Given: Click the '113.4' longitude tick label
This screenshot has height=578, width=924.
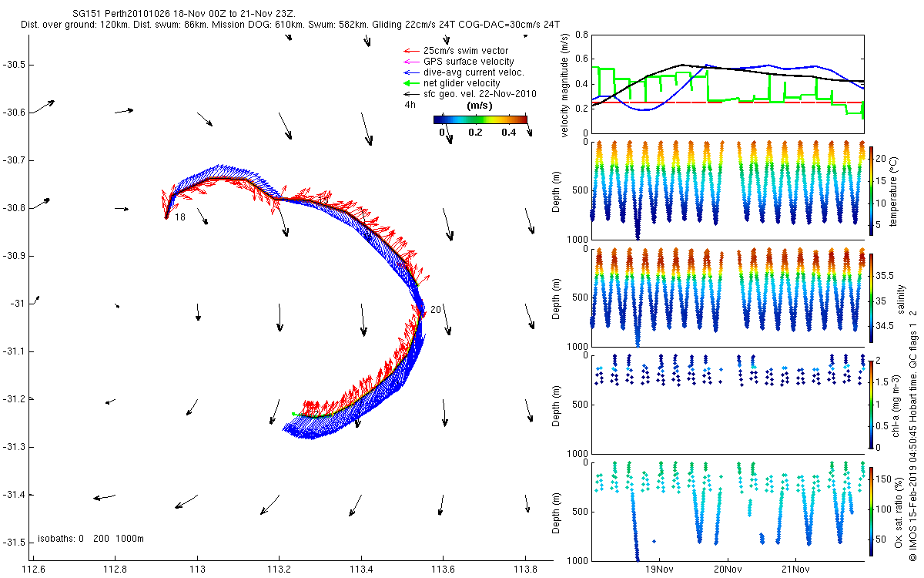Looking at the screenshot, I should [x=361, y=570].
